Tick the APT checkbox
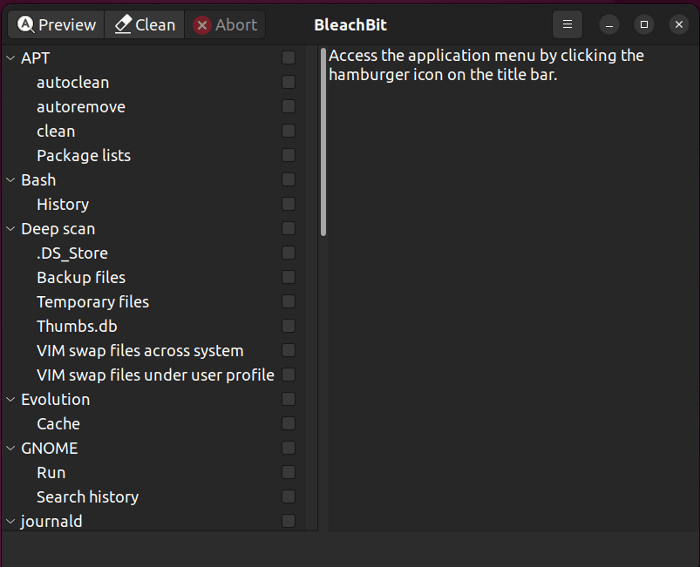 click(x=288, y=58)
